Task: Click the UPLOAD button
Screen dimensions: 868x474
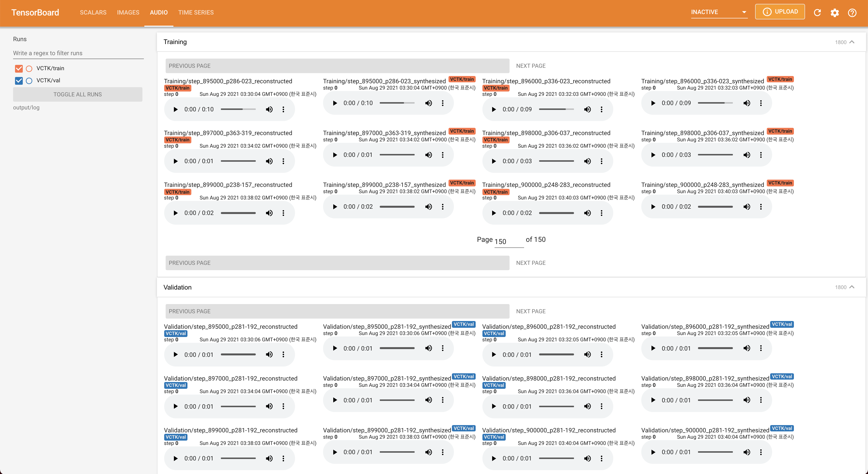Action: click(x=780, y=12)
